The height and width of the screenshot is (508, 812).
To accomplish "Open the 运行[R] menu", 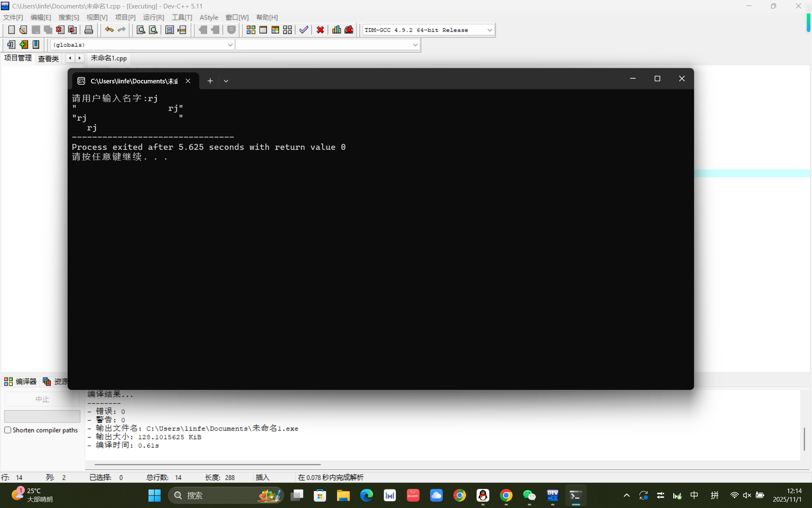I will pyautogui.click(x=153, y=17).
